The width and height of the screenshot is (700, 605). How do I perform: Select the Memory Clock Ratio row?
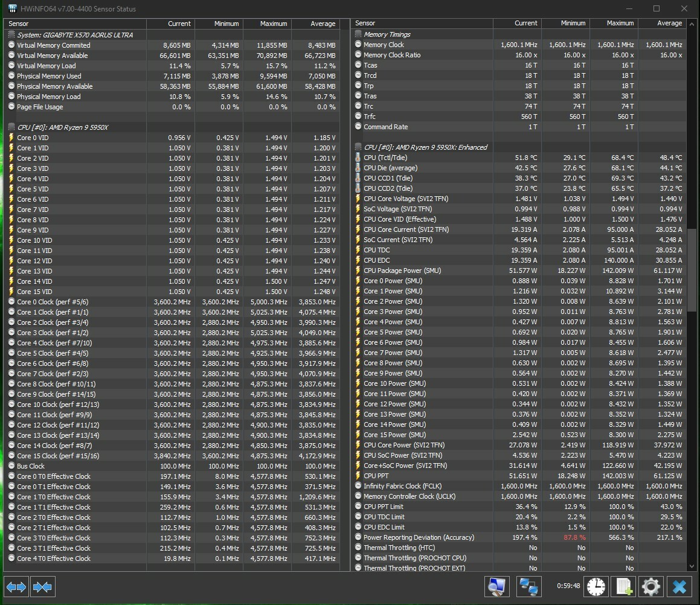pos(518,55)
